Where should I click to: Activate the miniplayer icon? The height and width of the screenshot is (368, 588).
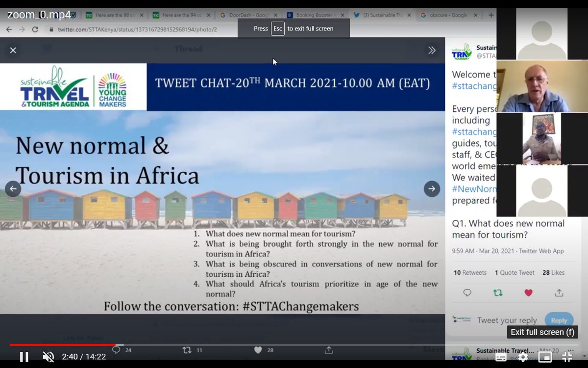pos(545,358)
